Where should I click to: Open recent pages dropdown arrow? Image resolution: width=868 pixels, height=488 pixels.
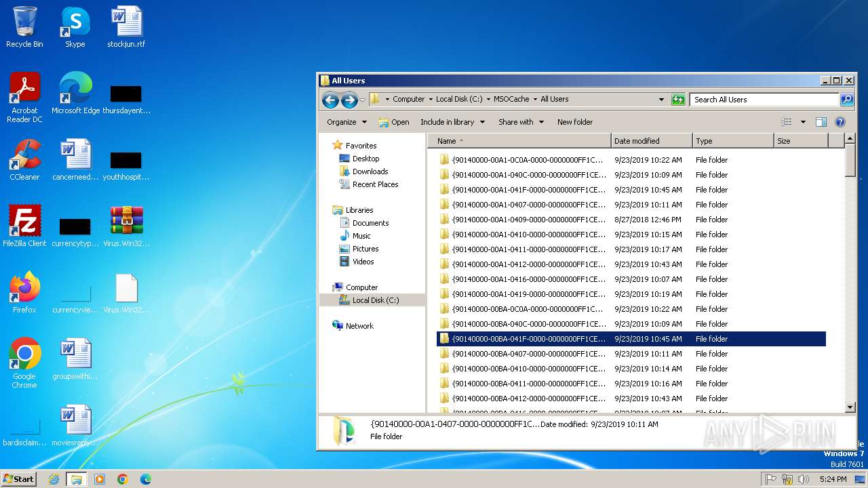tap(363, 100)
